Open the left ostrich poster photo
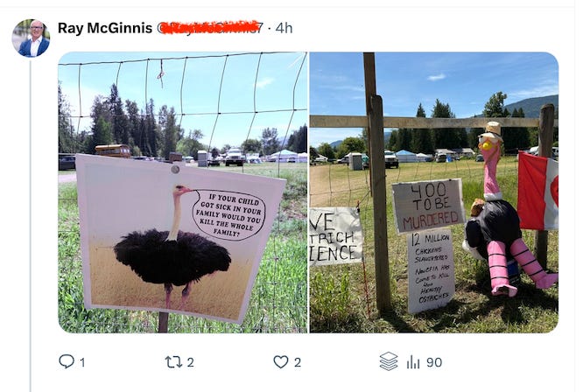This screenshot has height=392, width=583. 183,192
